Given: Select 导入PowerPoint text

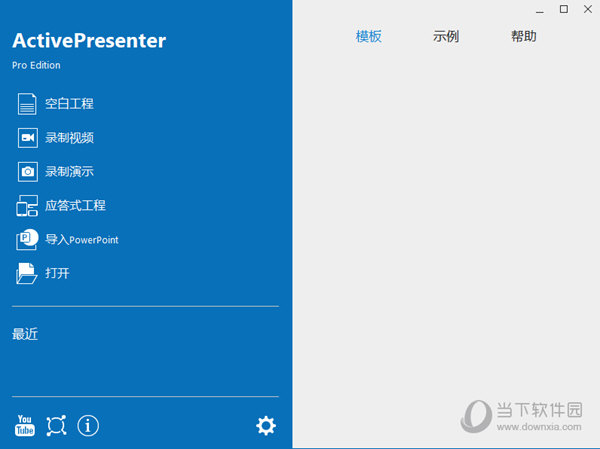Looking at the screenshot, I should click(x=82, y=240).
